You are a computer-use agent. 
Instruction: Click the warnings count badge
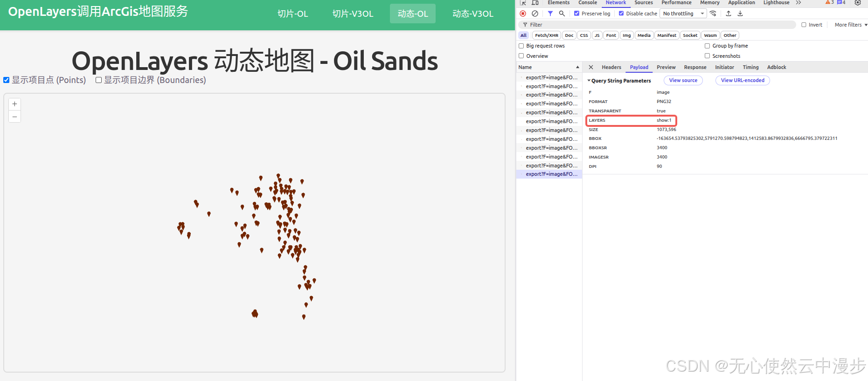point(830,2)
